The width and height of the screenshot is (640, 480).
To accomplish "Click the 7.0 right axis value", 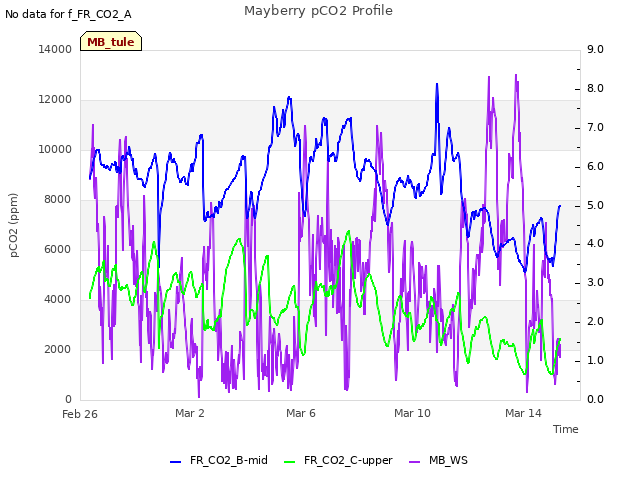I will pyautogui.click(x=595, y=127).
